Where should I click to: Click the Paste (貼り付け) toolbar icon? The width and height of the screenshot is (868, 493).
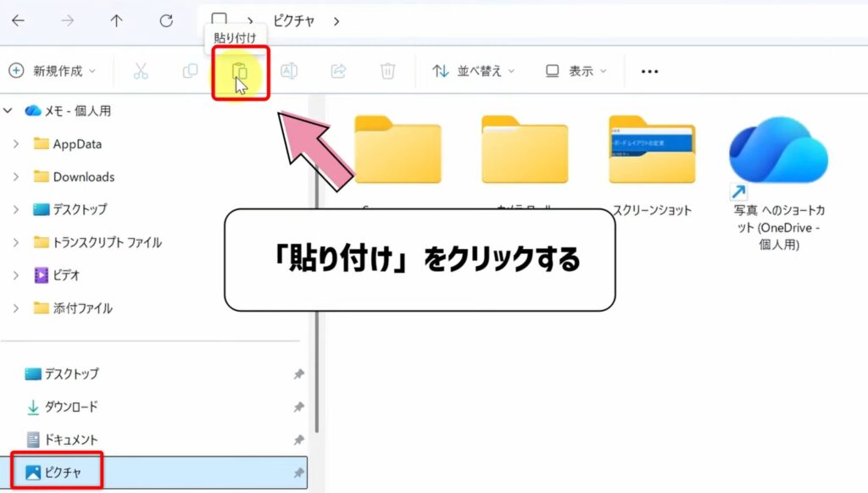[241, 72]
